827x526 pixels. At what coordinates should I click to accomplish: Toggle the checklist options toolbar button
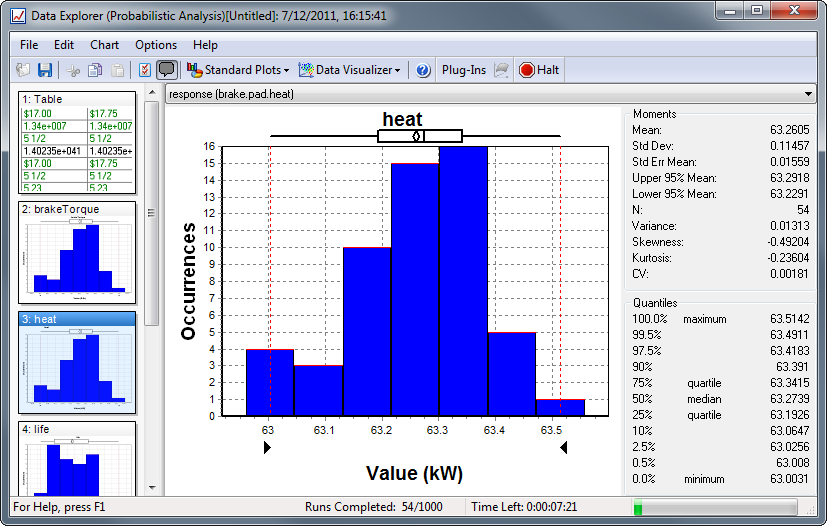click(x=144, y=70)
